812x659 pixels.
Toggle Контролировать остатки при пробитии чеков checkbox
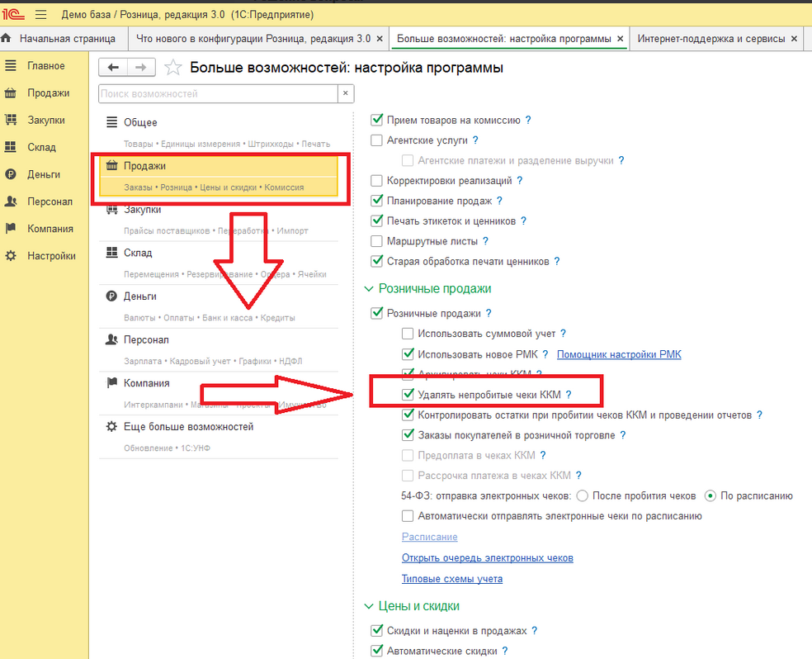pos(408,415)
